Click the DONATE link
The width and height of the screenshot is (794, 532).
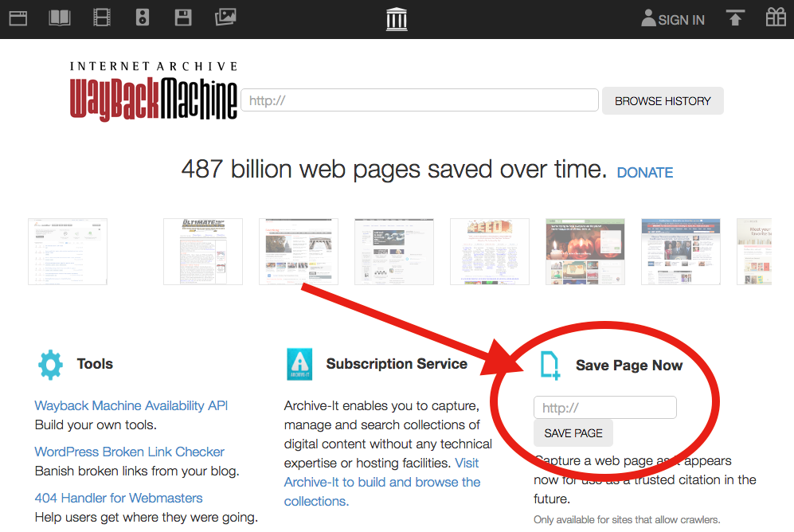coord(644,173)
